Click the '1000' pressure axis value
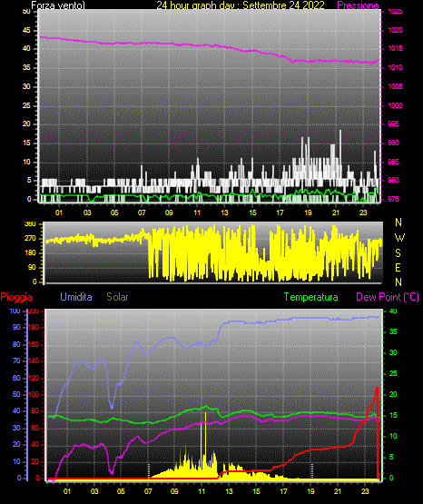Viewport: 423px width, 504px height. point(395,105)
